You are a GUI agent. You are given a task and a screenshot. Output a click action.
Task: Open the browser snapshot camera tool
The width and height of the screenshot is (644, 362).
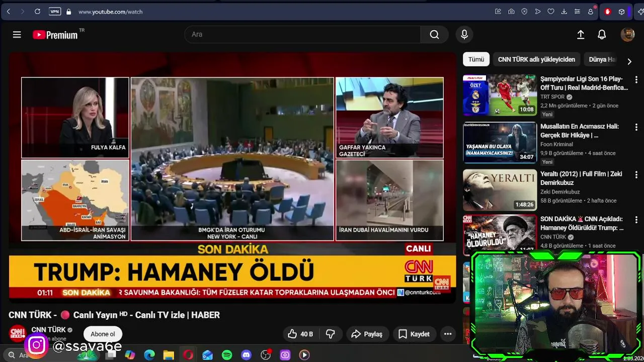(x=511, y=12)
